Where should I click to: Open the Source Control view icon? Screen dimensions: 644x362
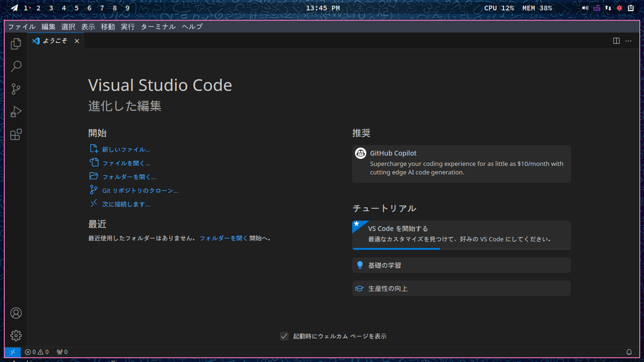16,89
